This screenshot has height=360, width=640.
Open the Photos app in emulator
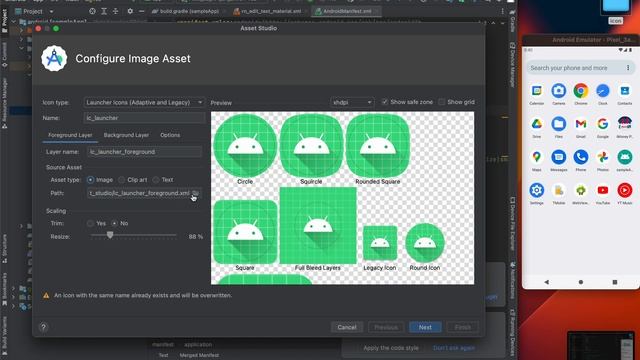pos(603,157)
